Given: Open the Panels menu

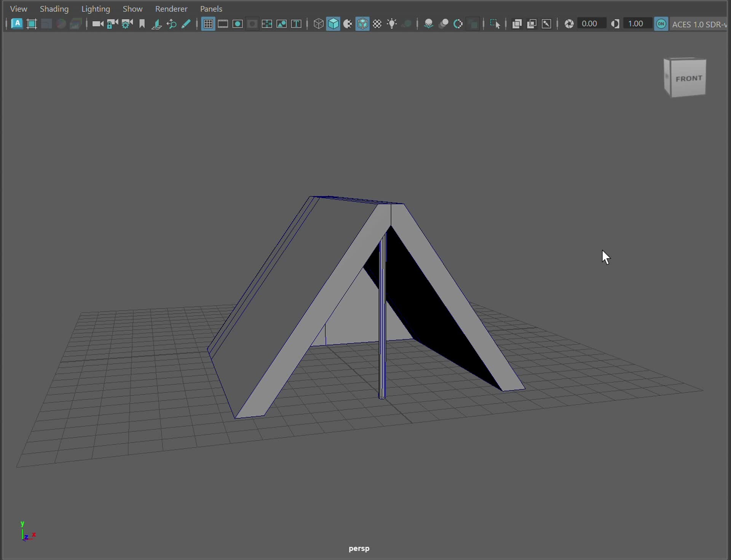Looking at the screenshot, I should point(211,8).
